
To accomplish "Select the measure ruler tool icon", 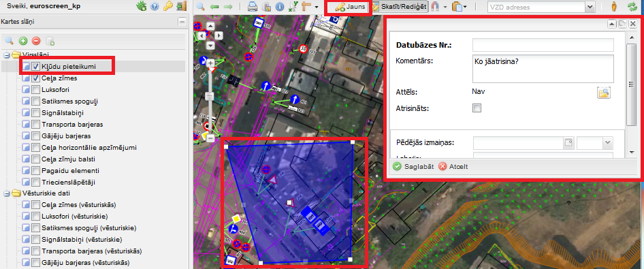I will (x=306, y=7).
